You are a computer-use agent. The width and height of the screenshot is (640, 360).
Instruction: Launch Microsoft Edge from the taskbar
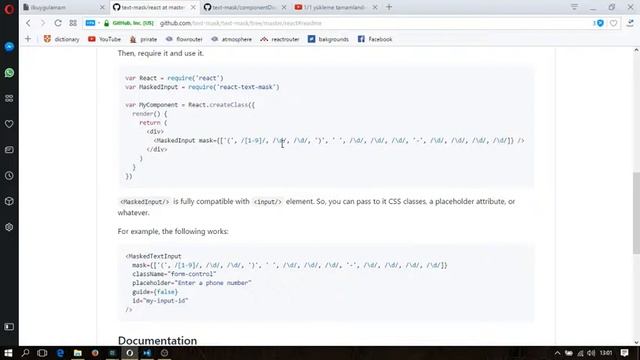[60, 353]
